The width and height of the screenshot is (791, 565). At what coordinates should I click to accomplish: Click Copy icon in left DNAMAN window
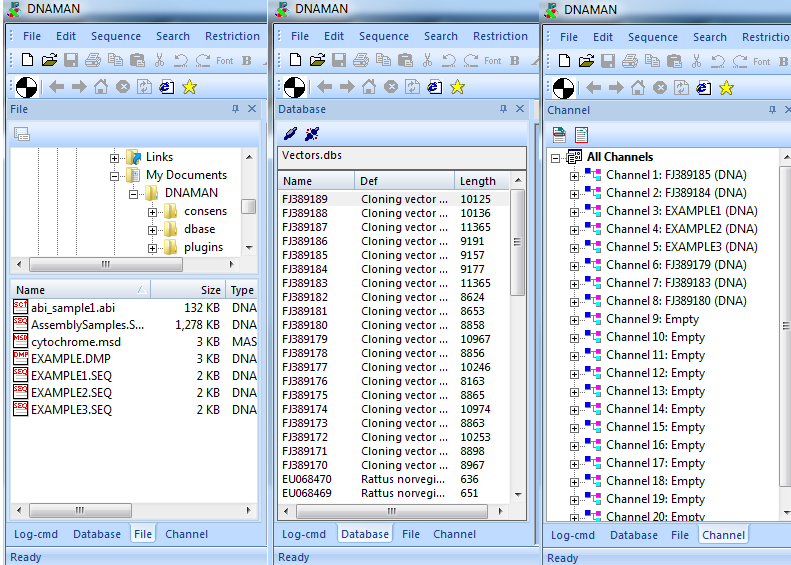[x=116, y=61]
